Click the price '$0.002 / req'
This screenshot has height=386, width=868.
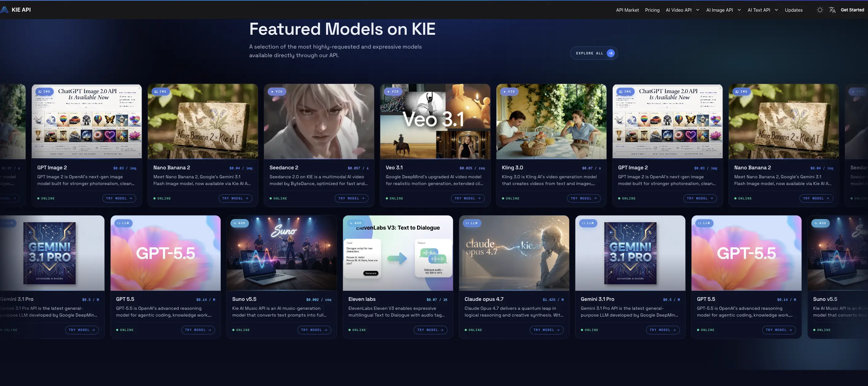[x=318, y=300]
